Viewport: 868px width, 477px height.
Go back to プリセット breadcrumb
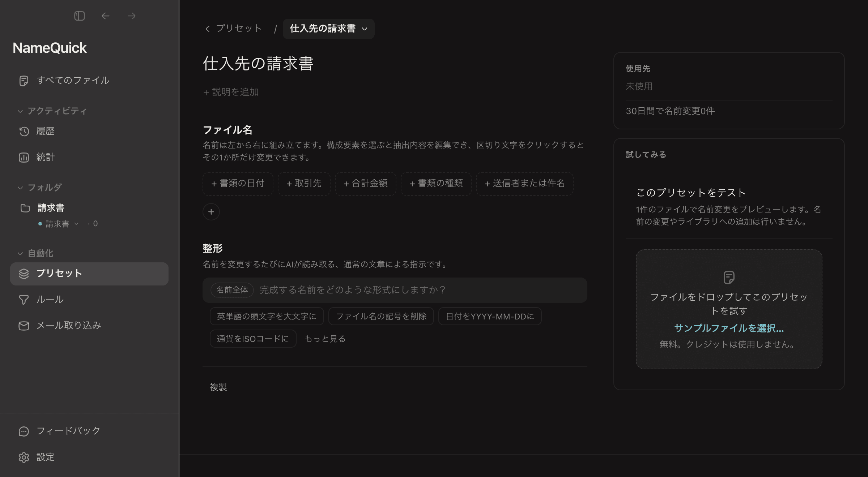[x=234, y=29]
